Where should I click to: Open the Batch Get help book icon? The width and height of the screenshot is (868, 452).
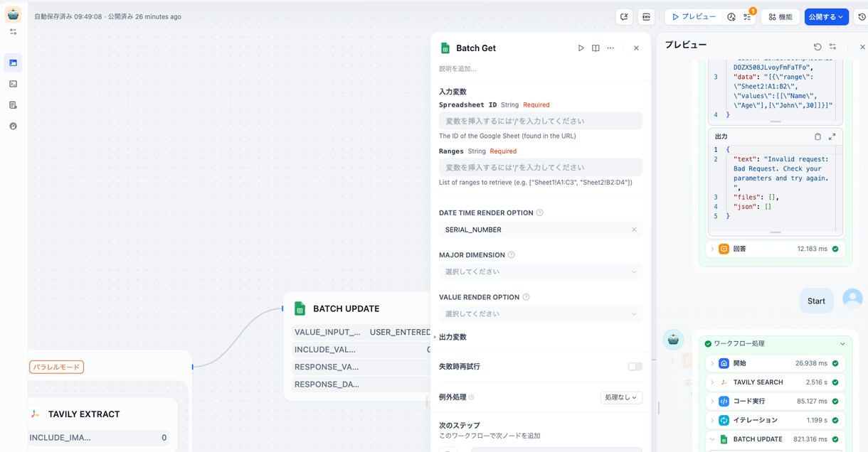(x=596, y=48)
